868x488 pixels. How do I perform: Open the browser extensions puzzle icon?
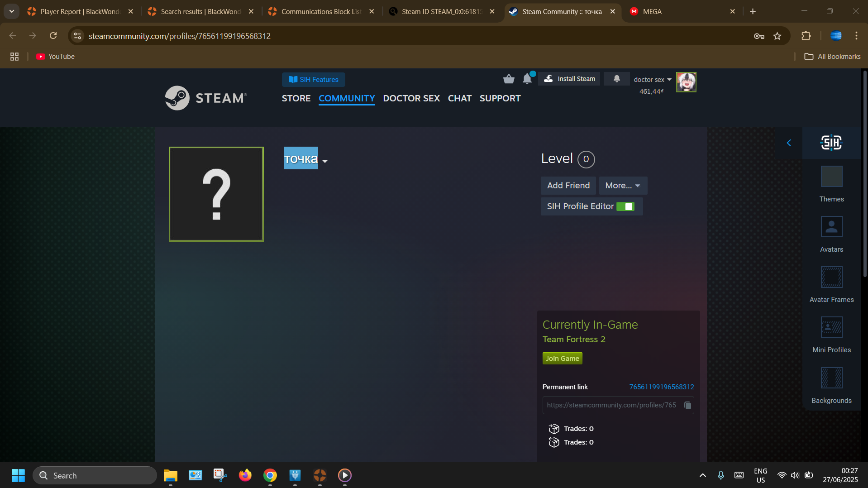806,36
